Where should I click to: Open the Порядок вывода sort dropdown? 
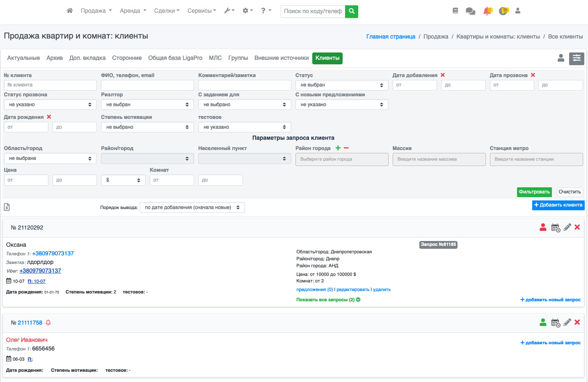click(x=192, y=207)
